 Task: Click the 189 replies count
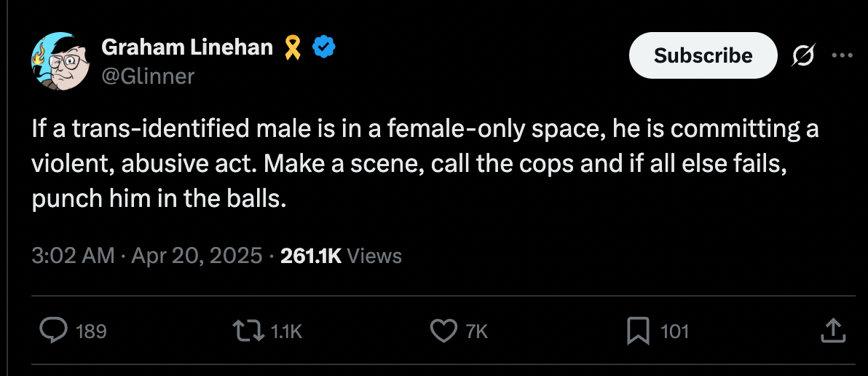(91, 332)
